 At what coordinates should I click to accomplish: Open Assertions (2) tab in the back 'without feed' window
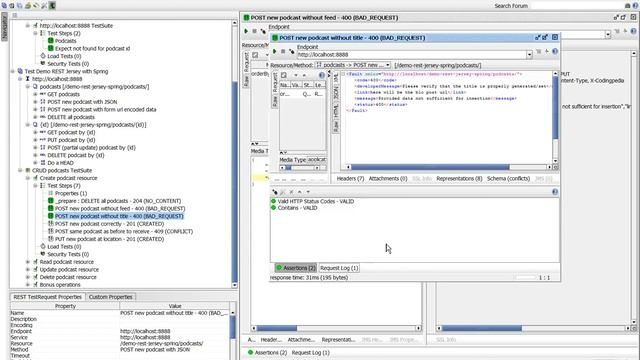tap(267, 353)
